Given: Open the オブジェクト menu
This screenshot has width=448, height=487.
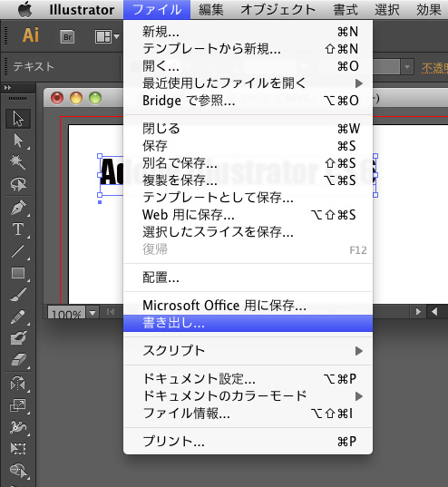Looking at the screenshot, I should 278,10.
